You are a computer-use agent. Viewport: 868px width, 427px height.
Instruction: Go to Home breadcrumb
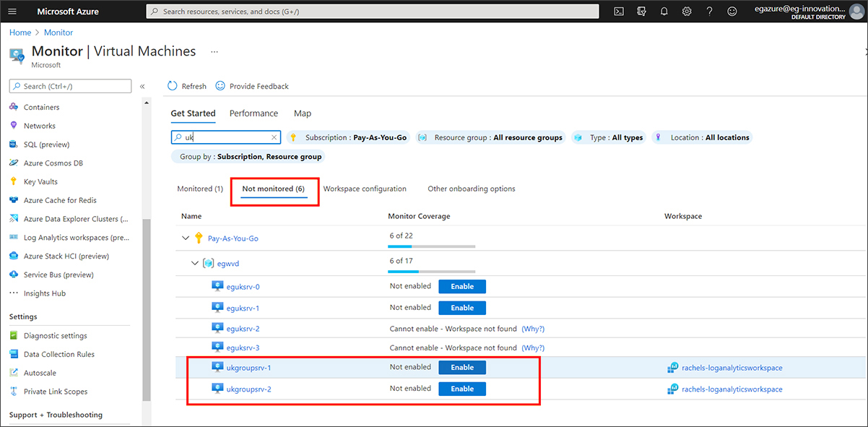[20, 33]
